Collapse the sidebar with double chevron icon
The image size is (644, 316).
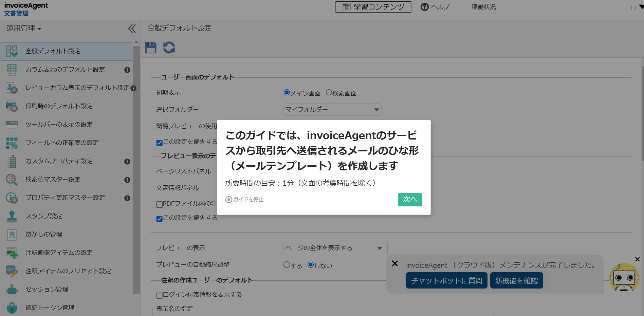[132, 29]
